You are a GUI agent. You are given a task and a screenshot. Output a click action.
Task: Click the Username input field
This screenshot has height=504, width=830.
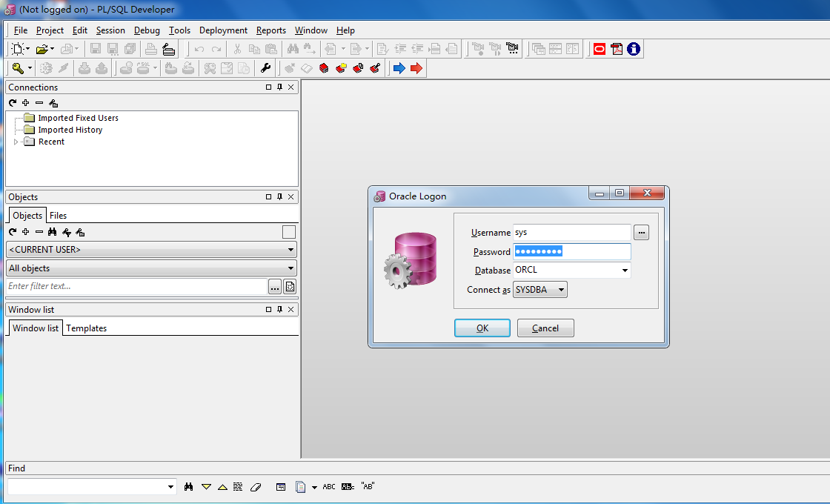point(571,233)
